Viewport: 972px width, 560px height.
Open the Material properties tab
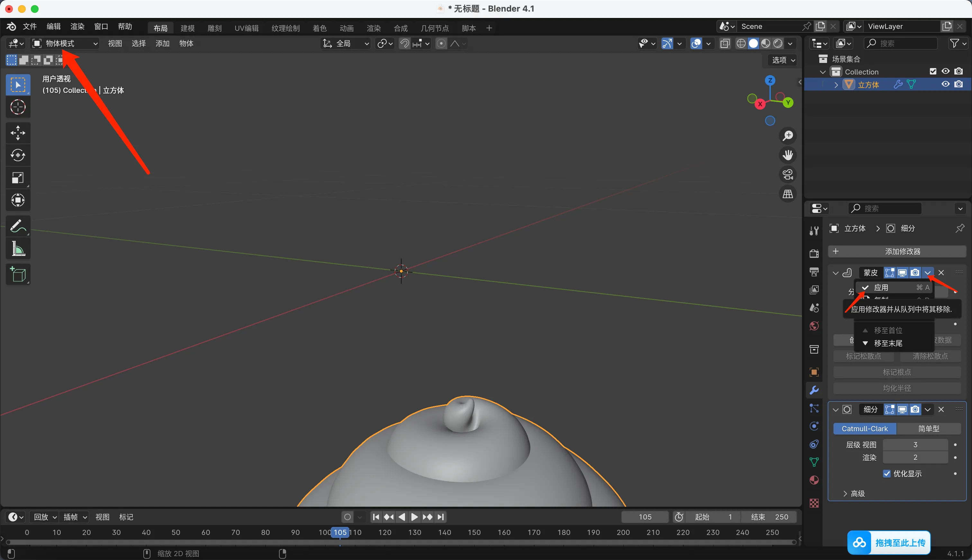(x=814, y=480)
